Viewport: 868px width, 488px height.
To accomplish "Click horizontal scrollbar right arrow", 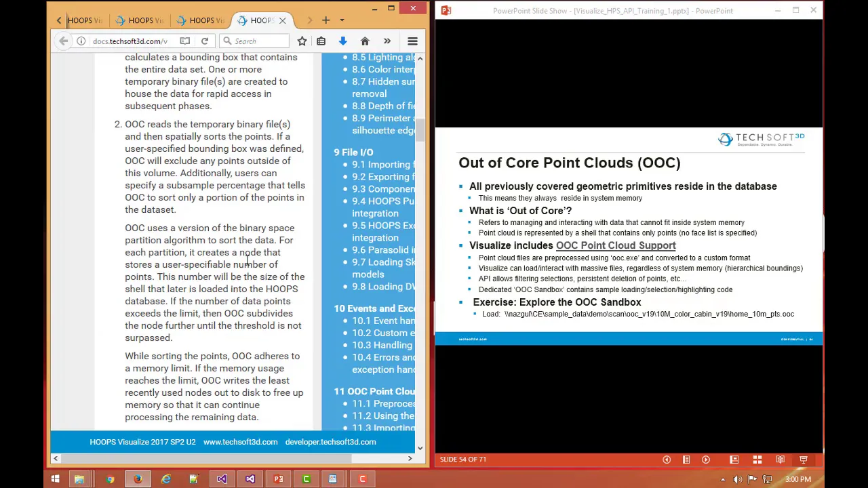I will 410,459.
